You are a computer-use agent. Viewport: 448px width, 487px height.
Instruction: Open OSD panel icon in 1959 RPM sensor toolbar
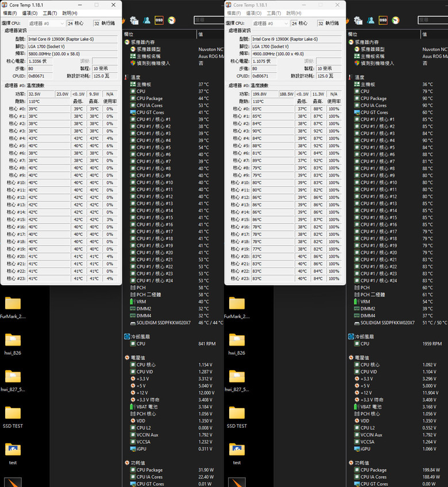tap(383, 20)
